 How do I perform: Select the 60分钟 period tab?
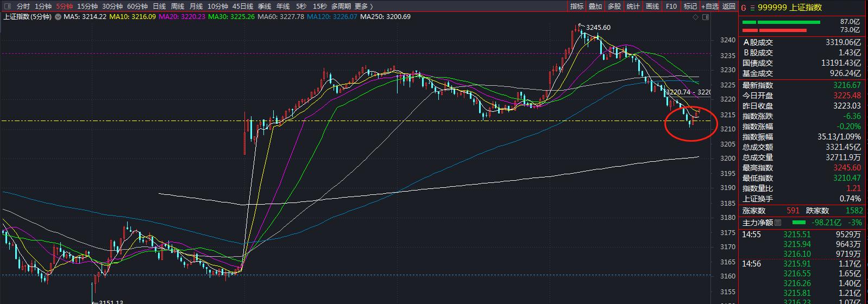[137, 7]
